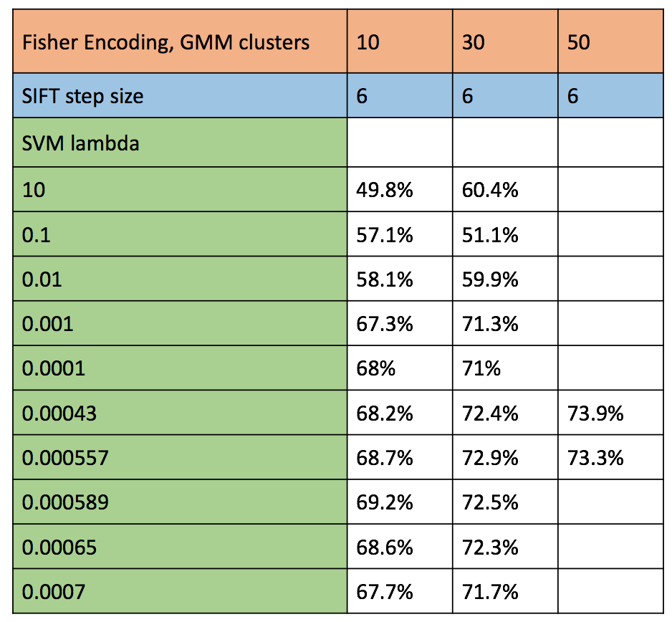Click the 0.00065 lambda row label
672x622 pixels.
click(60, 547)
